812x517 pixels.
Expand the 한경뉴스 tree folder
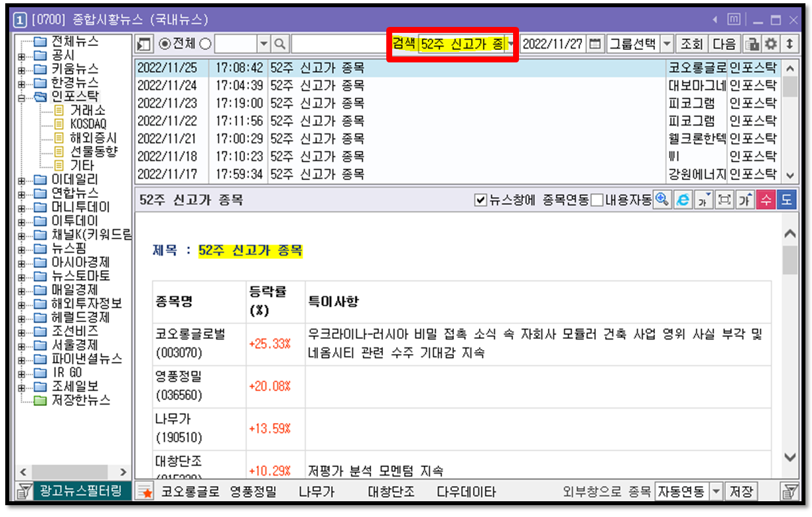(x=21, y=83)
